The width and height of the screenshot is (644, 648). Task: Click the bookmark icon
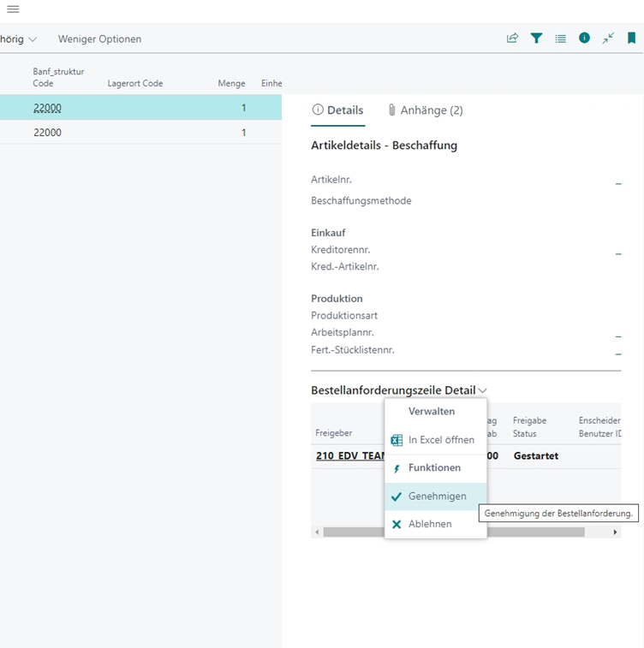click(x=632, y=39)
